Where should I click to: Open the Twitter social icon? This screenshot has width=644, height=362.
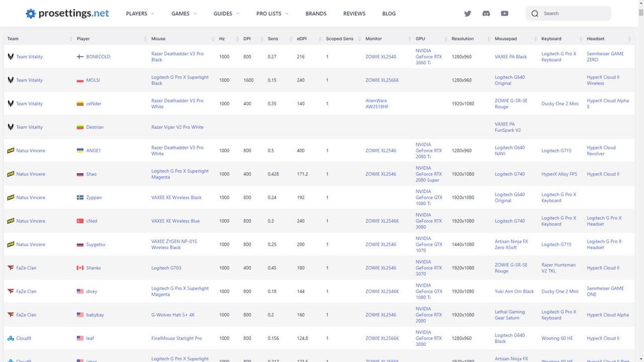click(x=467, y=13)
